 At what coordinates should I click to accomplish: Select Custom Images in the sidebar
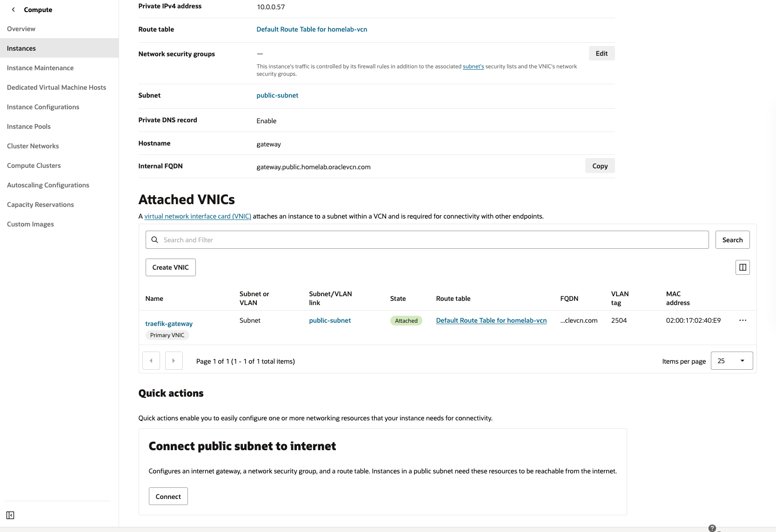pos(30,224)
